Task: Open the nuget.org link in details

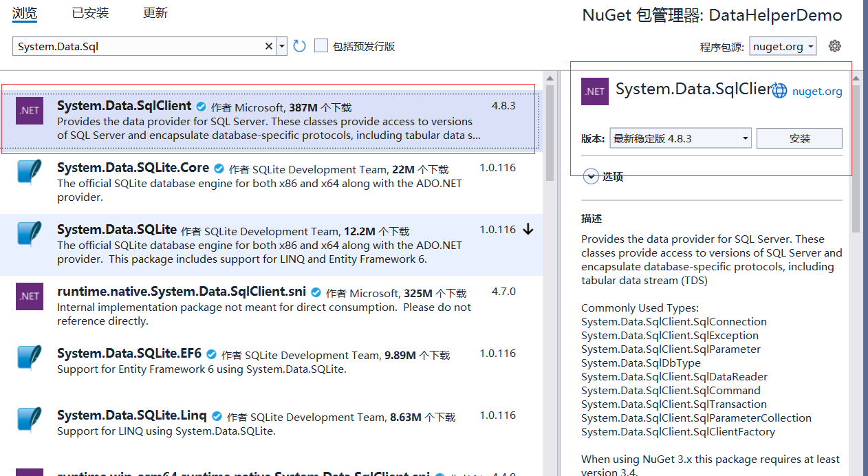Action: point(817,91)
